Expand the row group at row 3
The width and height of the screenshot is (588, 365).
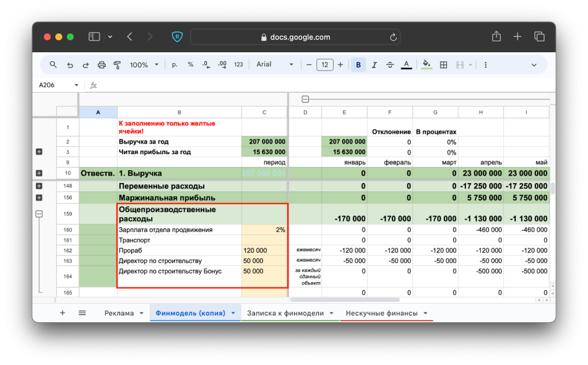pos(39,152)
